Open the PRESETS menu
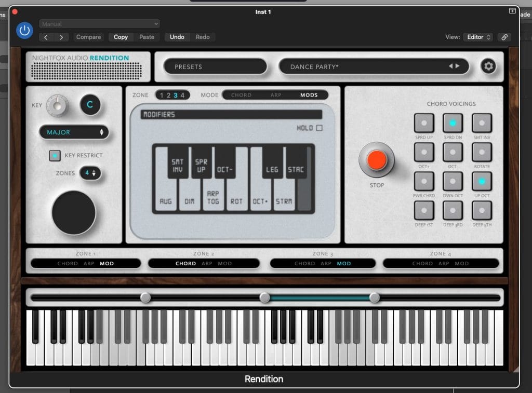 click(x=215, y=66)
